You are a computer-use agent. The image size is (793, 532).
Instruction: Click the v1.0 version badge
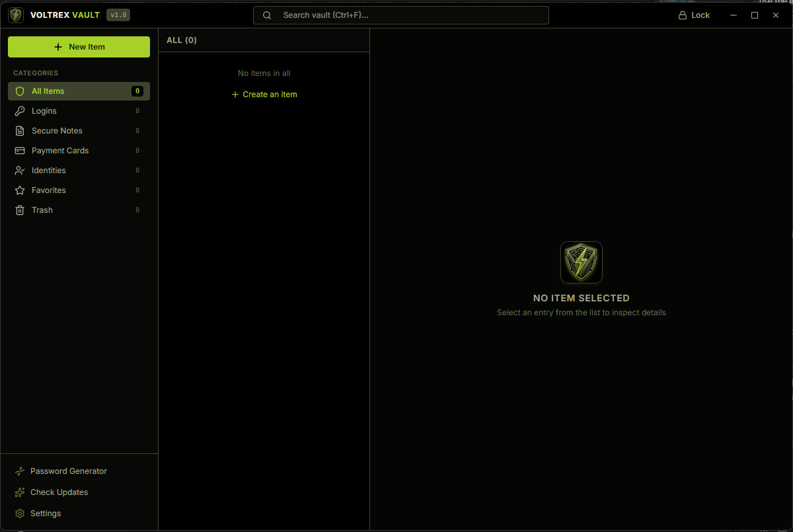tap(118, 15)
